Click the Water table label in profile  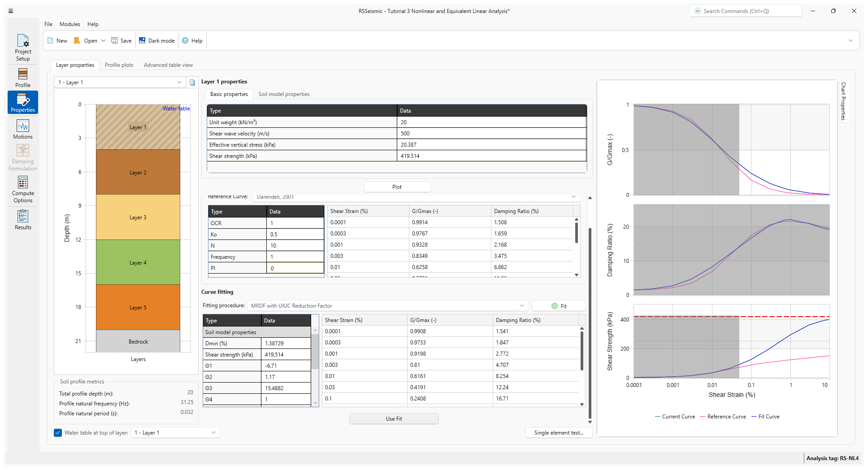pyautogui.click(x=176, y=109)
